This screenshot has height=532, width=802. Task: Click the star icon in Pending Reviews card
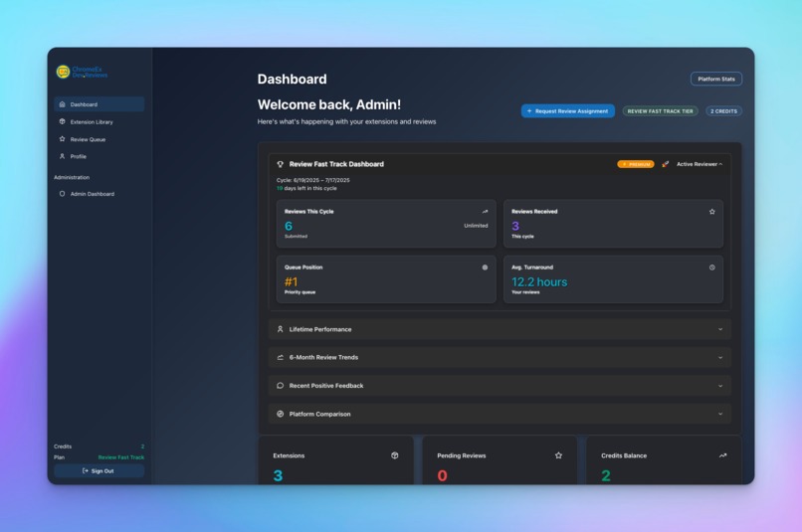[558, 455]
